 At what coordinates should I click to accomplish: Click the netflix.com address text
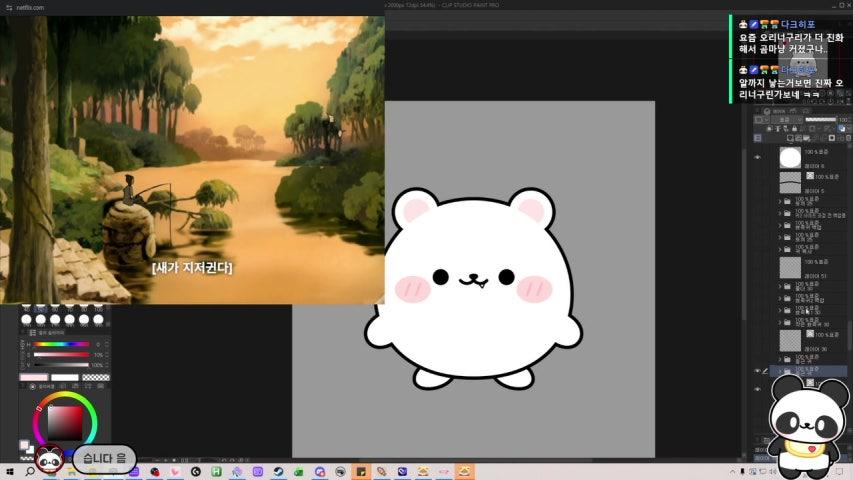pyautogui.click(x=30, y=8)
